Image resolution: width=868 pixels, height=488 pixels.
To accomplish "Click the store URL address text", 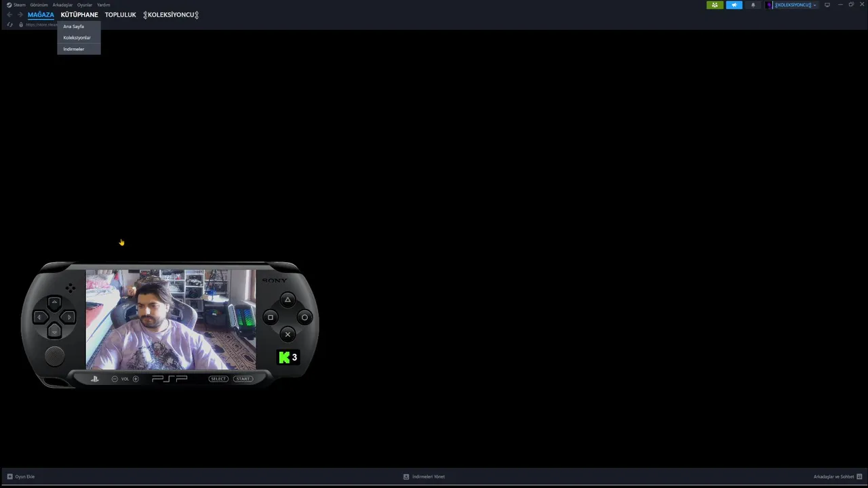I will 41,25.
